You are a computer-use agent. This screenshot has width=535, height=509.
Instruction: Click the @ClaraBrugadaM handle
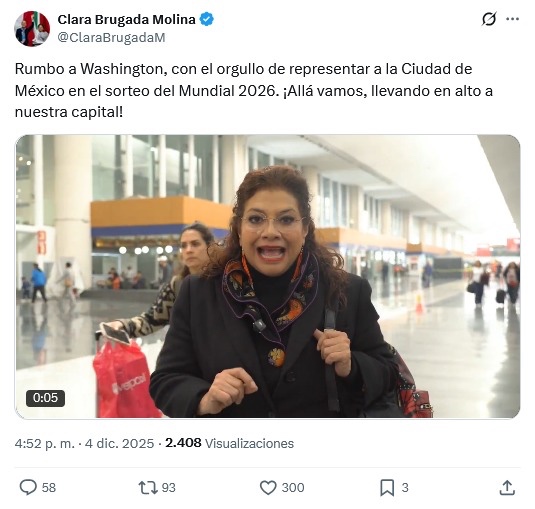tap(111, 38)
